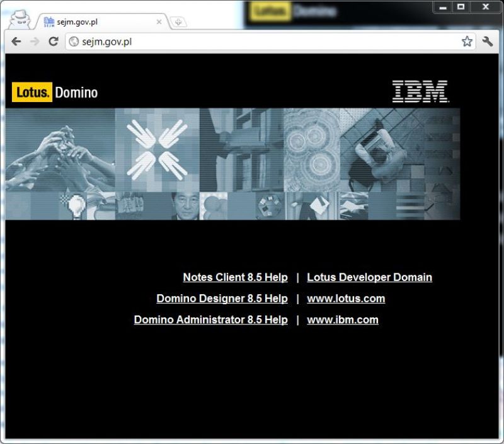Click the IBM logo
504x444 pixels.
420,91
